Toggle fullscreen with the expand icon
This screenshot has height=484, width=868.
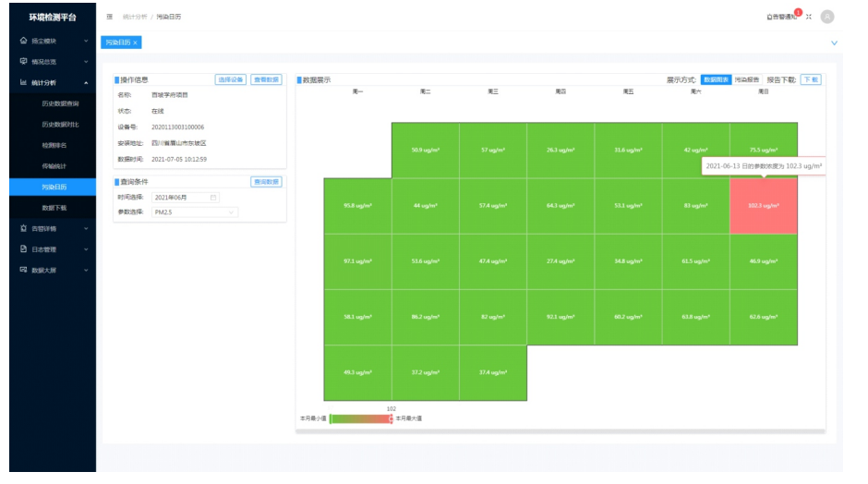(x=809, y=17)
